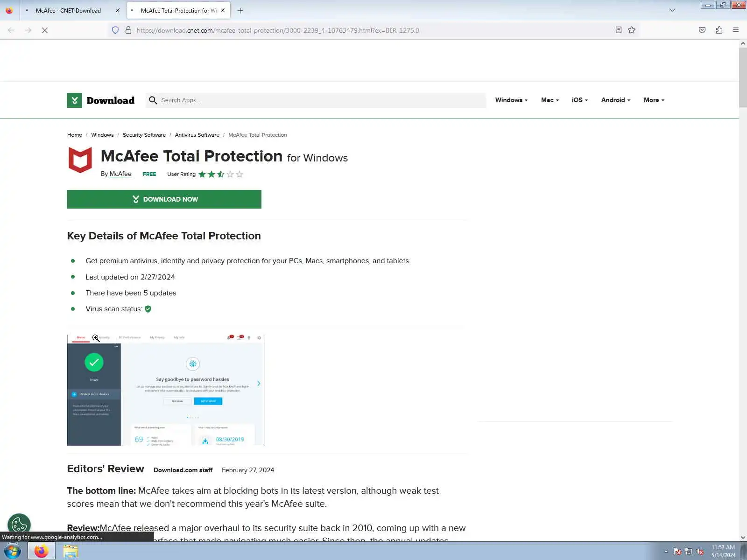The image size is (747, 560).
Task: Click the Antivirus Software breadcrumb
Action: pyautogui.click(x=197, y=135)
